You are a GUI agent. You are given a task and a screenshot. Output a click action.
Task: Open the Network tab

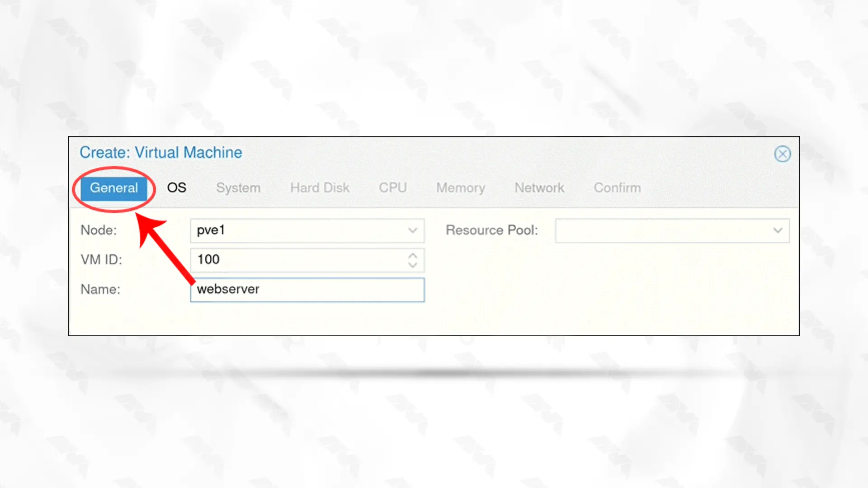coord(539,188)
